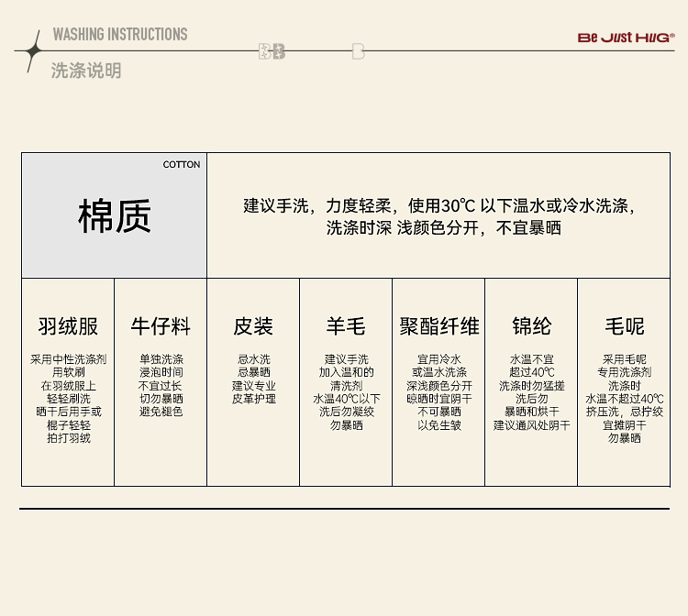The height and width of the screenshot is (616, 688).
Task: Click the 洗涤说明 subtitle text
Action: tap(86, 71)
